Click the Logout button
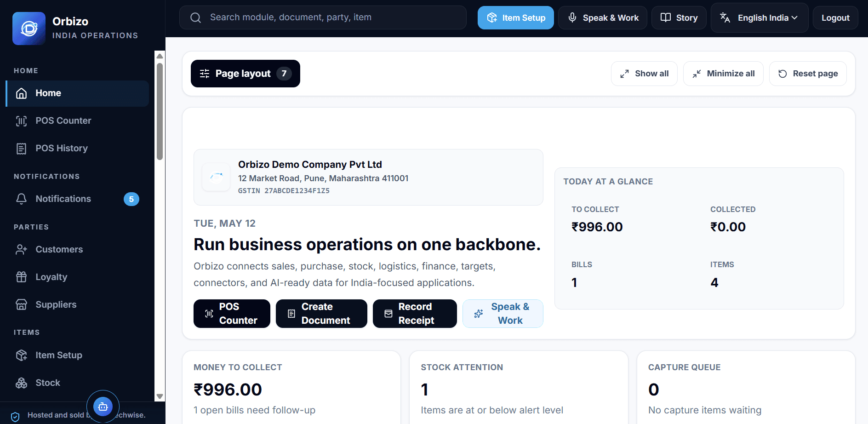This screenshot has width=868, height=424. click(835, 18)
